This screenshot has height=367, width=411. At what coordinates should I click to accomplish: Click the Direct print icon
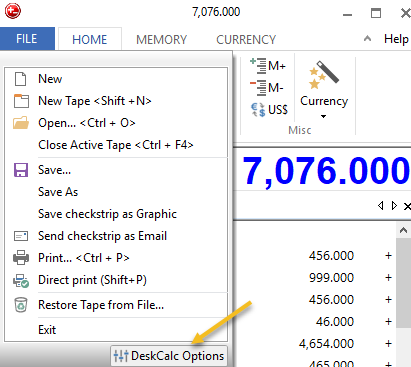(x=21, y=280)
